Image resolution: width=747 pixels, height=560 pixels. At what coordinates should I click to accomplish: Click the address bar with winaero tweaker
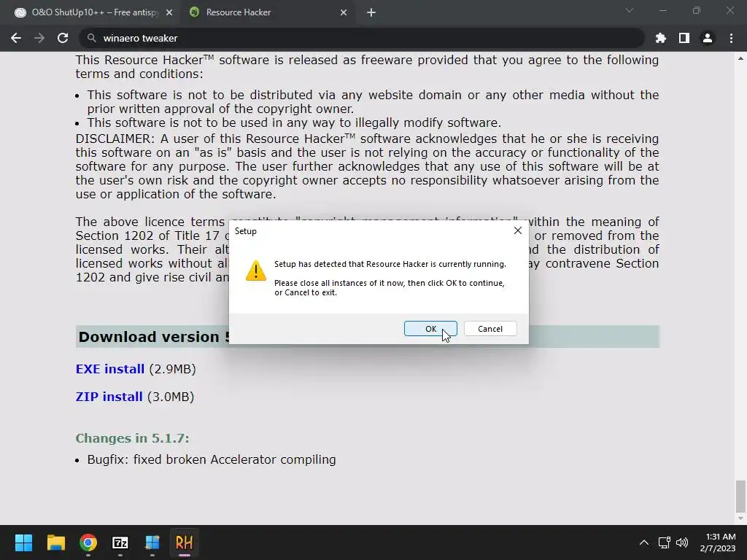[x=362, y=38]
